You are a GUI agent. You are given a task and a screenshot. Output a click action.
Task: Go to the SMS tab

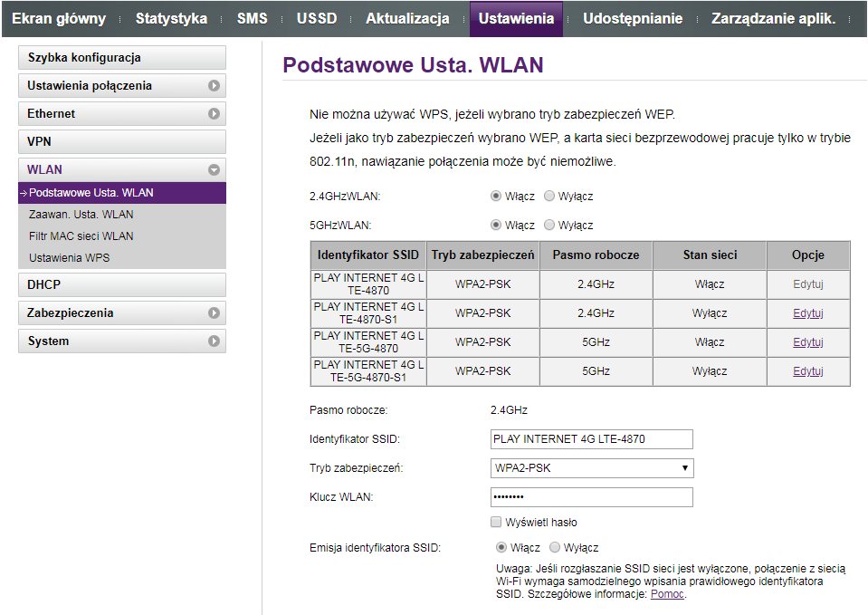click(x=252, y=19)
